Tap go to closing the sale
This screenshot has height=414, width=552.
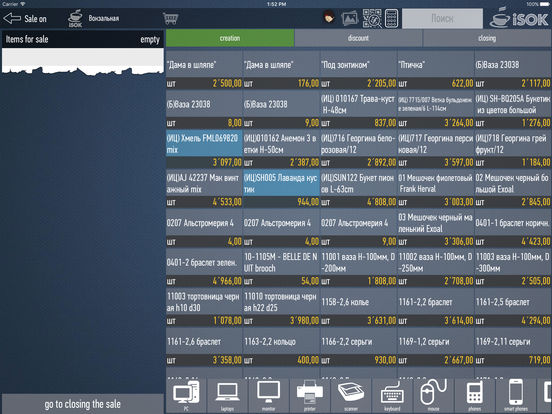83,404
